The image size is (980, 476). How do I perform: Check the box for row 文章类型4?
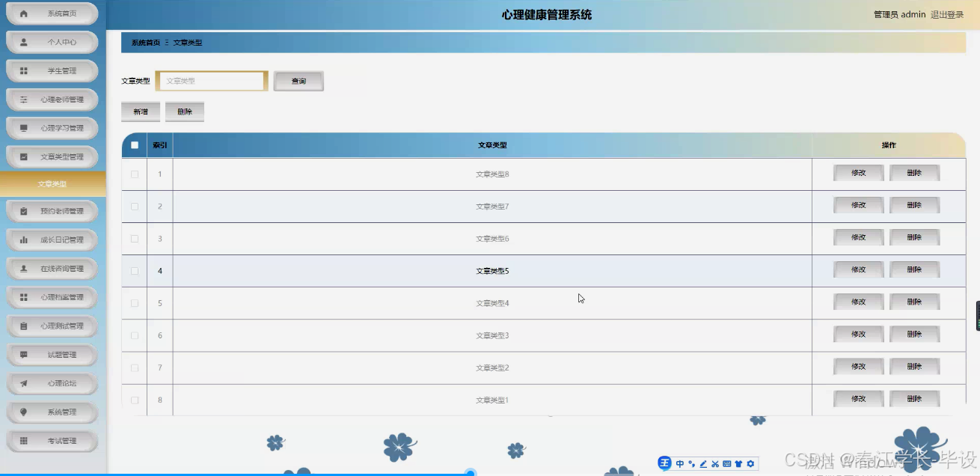tap(135, 303)
